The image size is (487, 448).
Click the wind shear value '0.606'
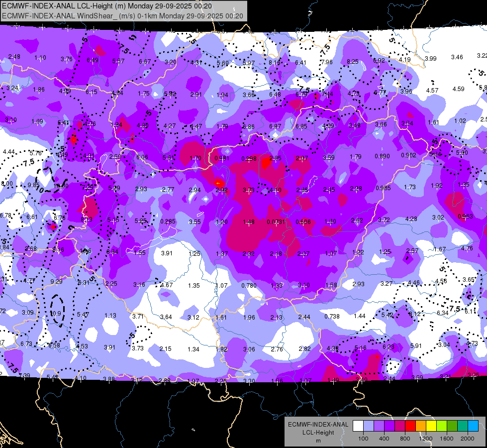[x=303, y=222]
